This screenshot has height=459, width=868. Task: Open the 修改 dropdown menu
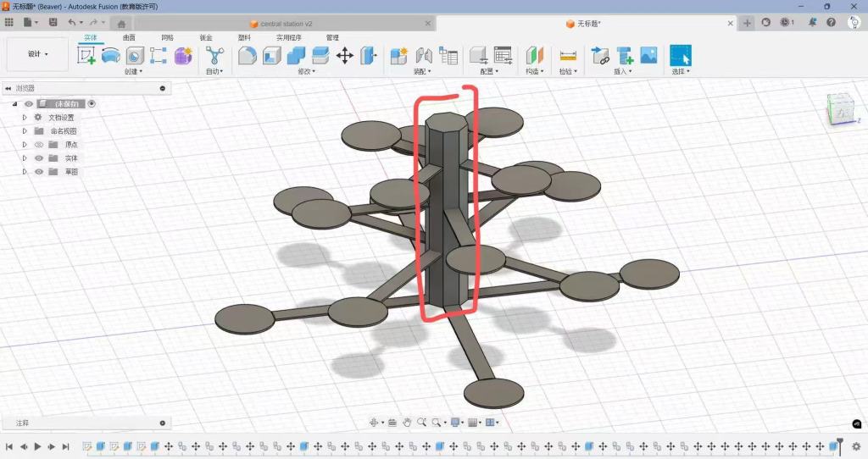tap(305, 72)
